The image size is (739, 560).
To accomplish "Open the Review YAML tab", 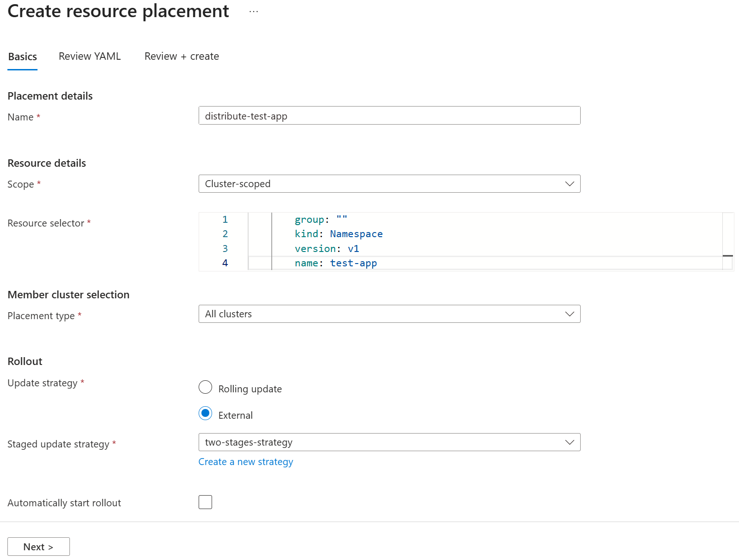I will click(90, 57).
